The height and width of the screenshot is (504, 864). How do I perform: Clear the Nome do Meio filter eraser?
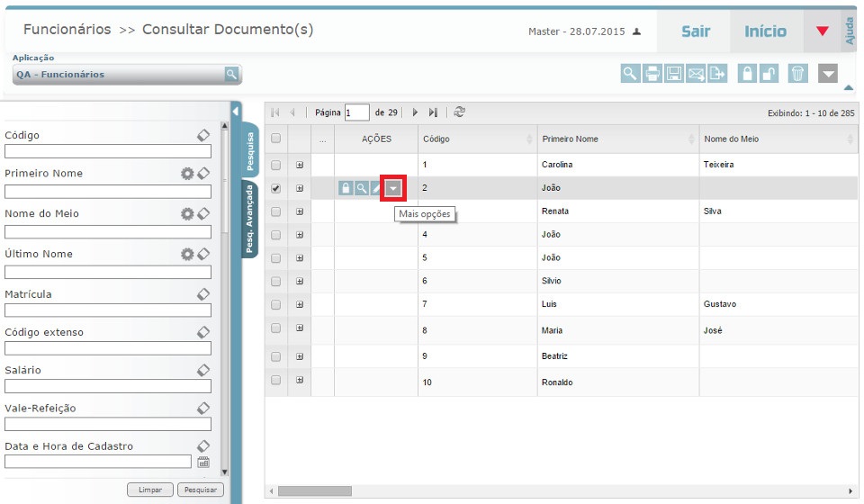click(203, 213)
